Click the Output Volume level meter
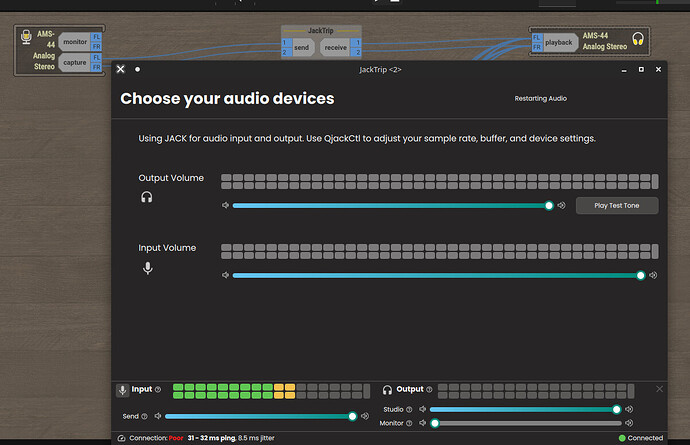Viewport: 690px width, 445px height. coord(440,181)
